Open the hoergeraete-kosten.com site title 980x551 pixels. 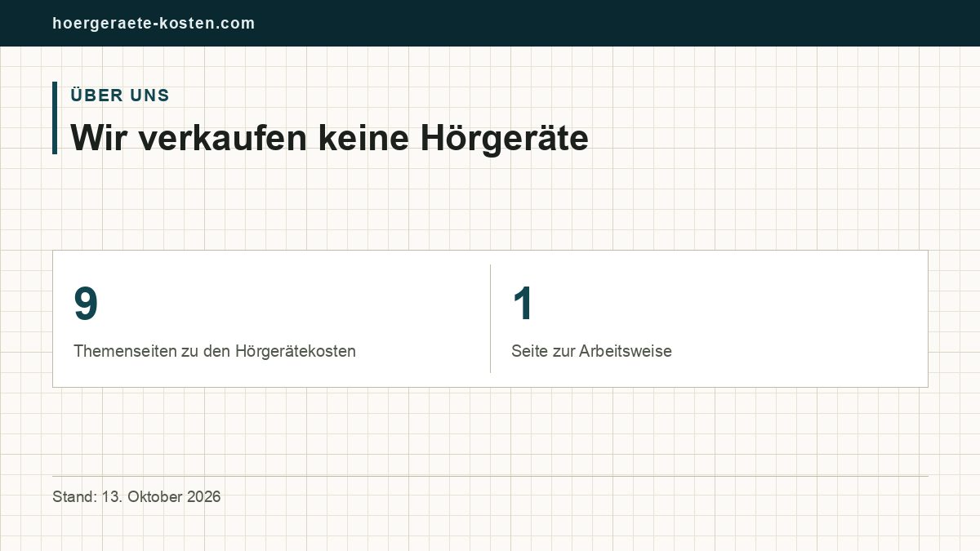click(154, 24)
